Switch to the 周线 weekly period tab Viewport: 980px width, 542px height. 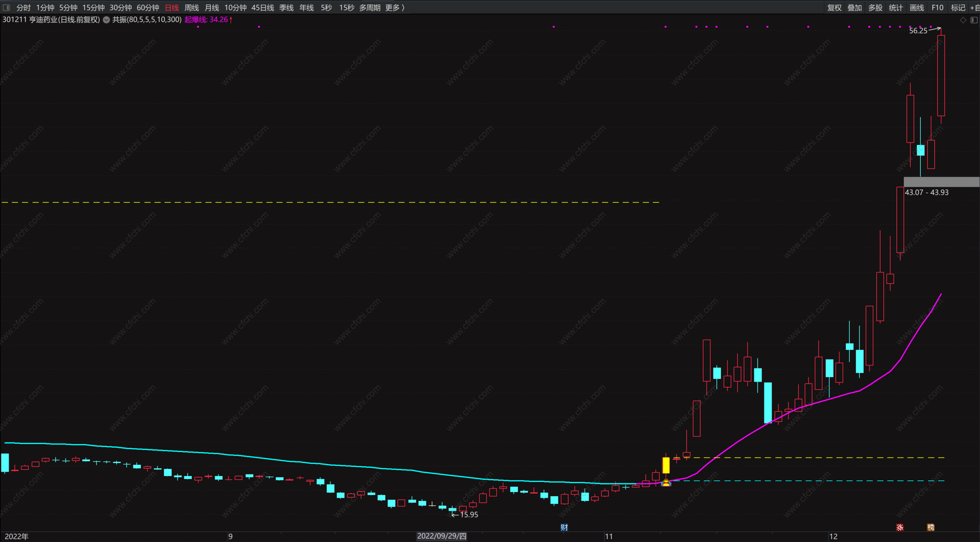click(x=192, y=8)
